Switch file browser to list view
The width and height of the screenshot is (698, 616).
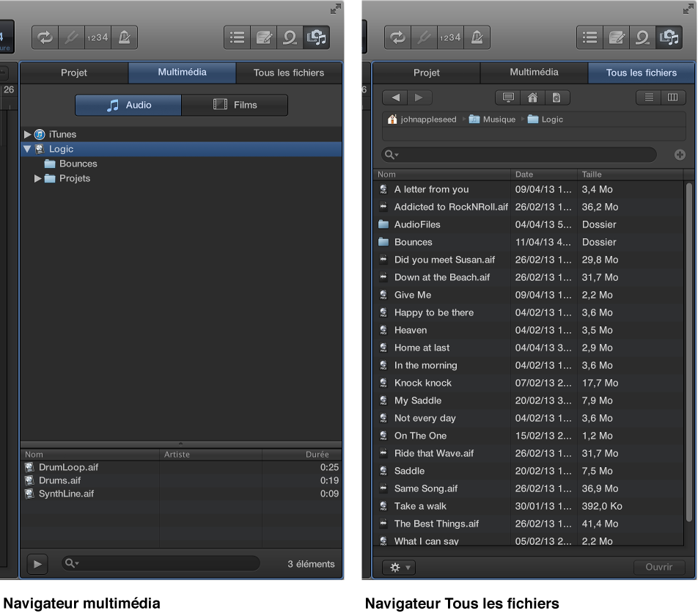(649, 98)
